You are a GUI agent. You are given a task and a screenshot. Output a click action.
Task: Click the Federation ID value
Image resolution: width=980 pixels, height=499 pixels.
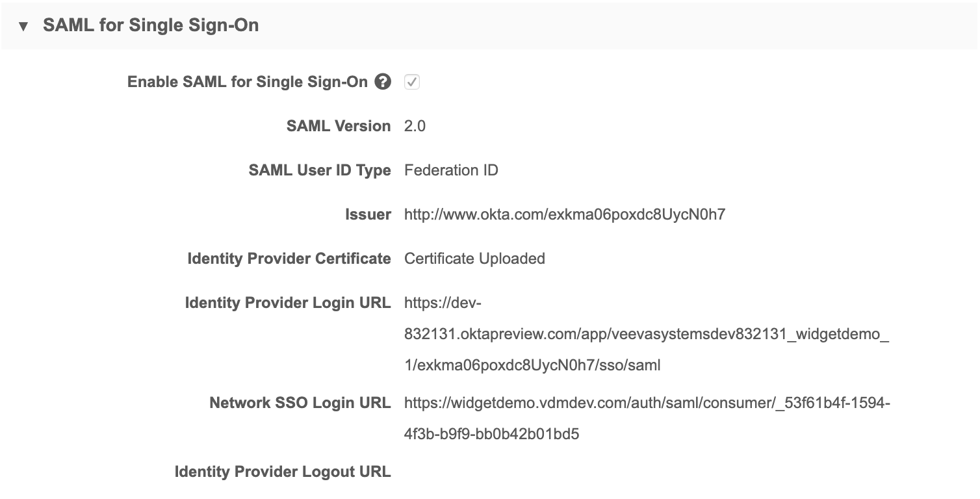451,170
